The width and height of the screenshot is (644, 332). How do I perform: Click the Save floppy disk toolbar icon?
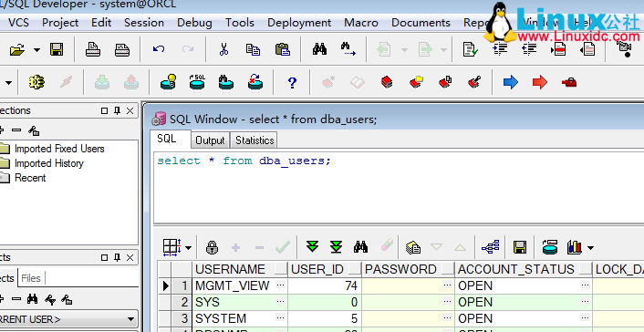coord(57,50)
